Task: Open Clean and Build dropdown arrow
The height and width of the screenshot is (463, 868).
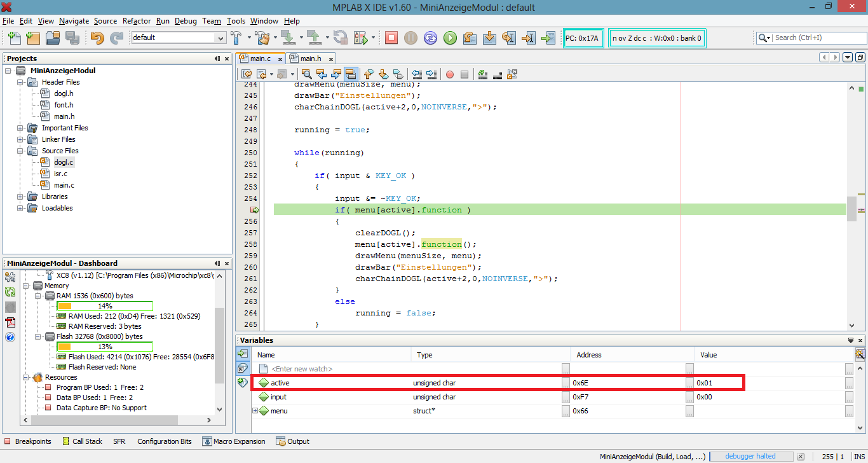Action: click(x=274, y=38)
